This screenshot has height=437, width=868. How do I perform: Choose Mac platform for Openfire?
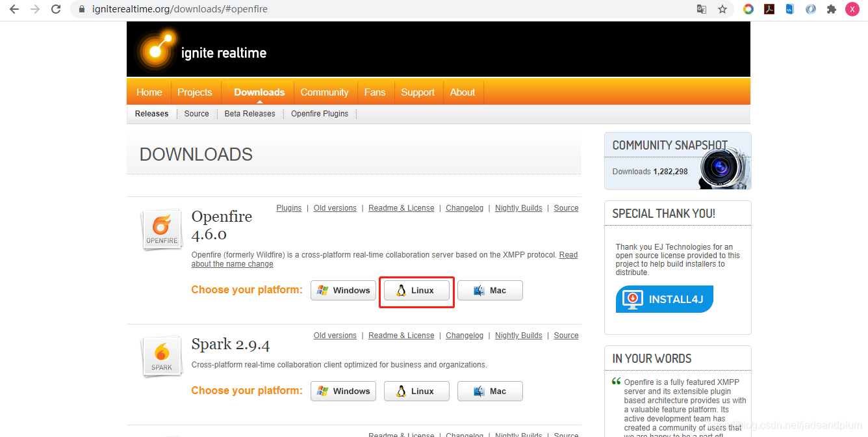[x=490, y=291]
